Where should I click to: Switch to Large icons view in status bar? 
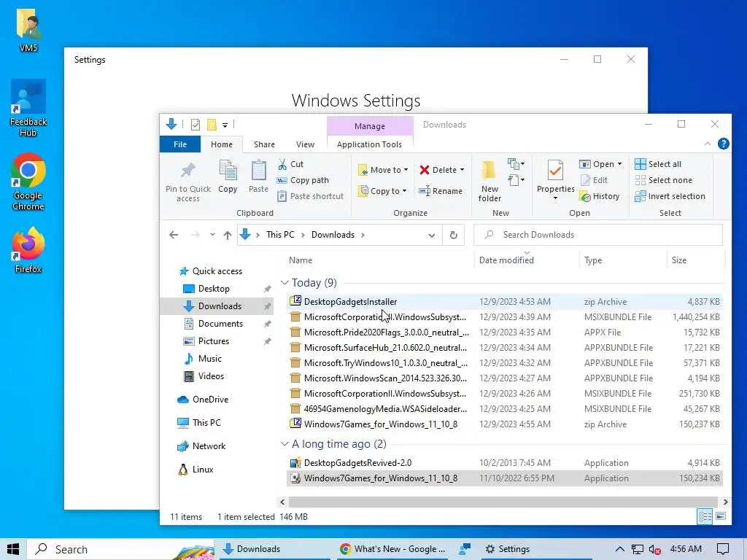click(x=721, y=516)
